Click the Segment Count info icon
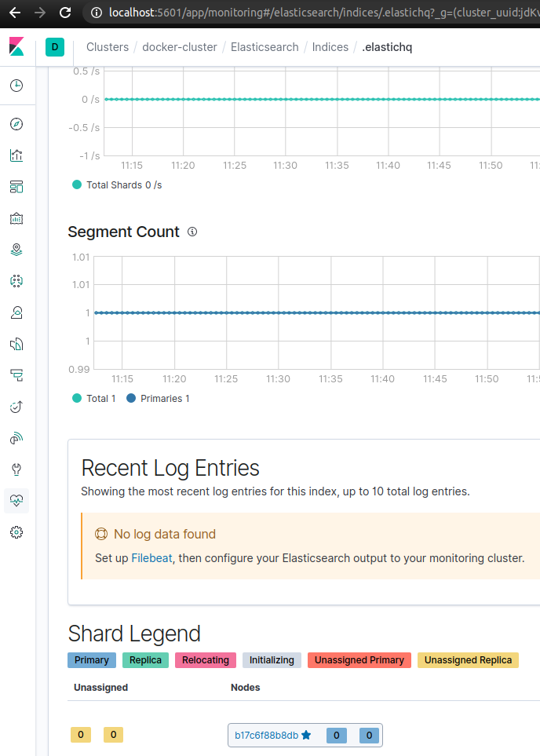 click(192, 232)
